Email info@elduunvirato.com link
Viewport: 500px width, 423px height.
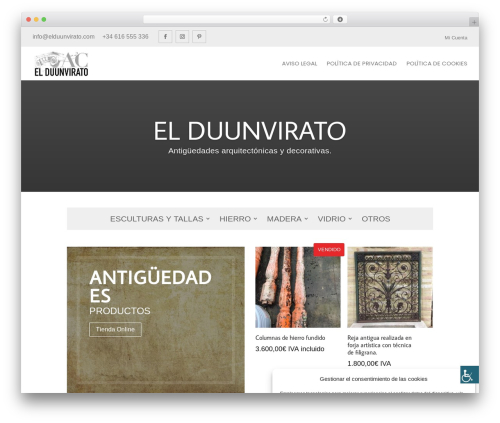coord(64,37)
